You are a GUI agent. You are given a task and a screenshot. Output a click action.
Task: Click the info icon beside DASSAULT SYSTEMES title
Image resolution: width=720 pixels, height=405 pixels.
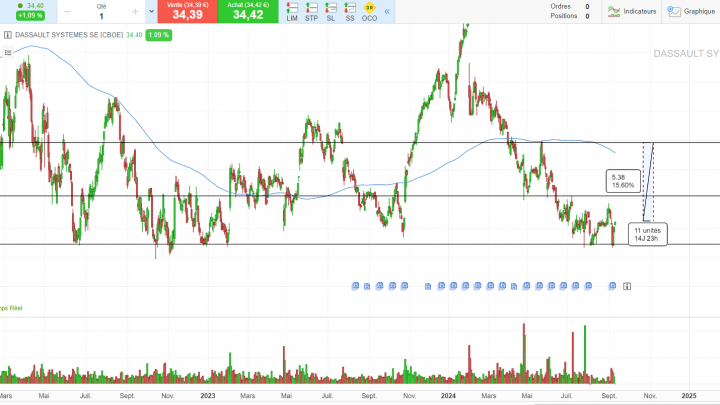pyautogui.click(x=8, y=35)
